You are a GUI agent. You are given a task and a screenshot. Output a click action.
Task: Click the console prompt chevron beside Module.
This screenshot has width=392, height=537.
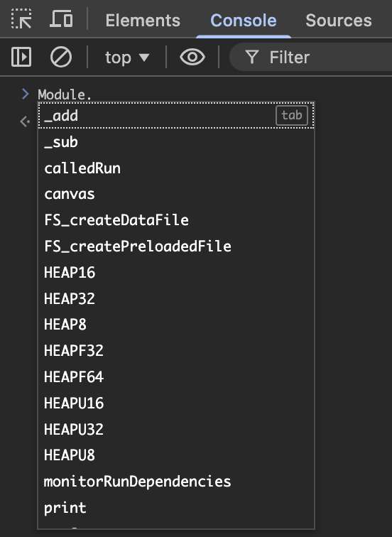click(26, 94)
